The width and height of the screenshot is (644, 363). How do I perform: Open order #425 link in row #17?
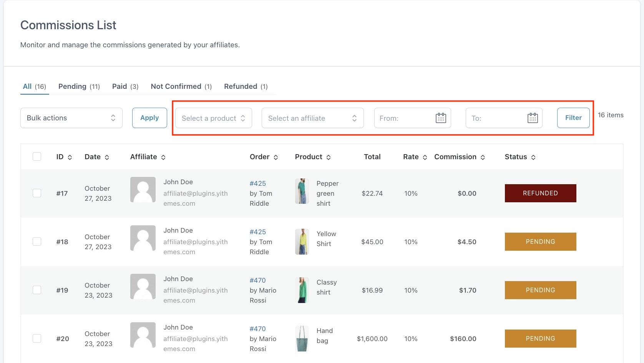click(258, 183)
